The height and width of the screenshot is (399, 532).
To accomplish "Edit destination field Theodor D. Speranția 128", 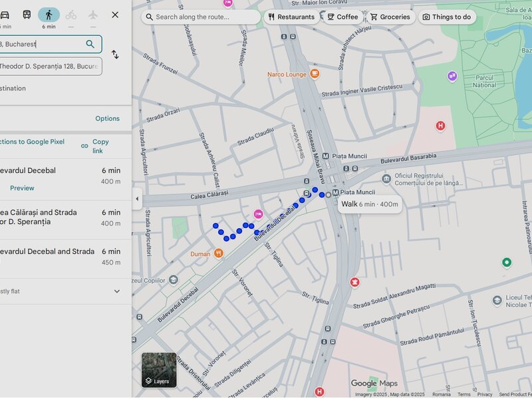I will 51,66.
